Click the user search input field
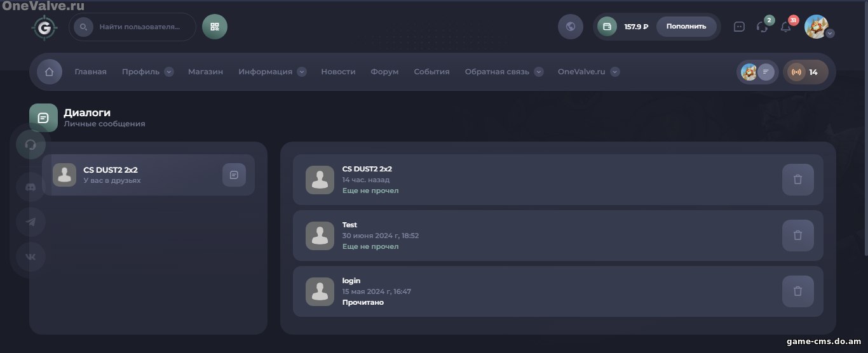 [x=140, y=27]
